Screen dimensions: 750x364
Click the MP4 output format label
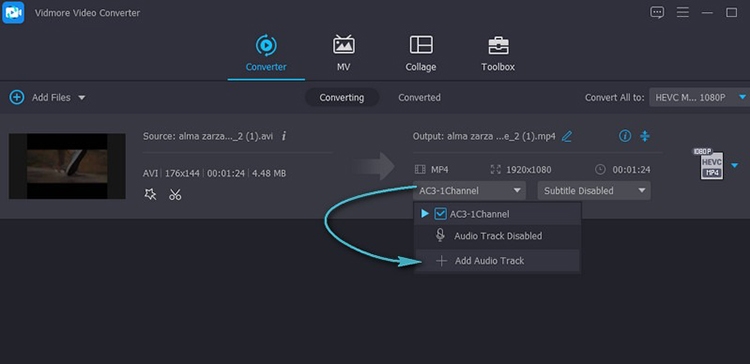click(x=440, y=170)
